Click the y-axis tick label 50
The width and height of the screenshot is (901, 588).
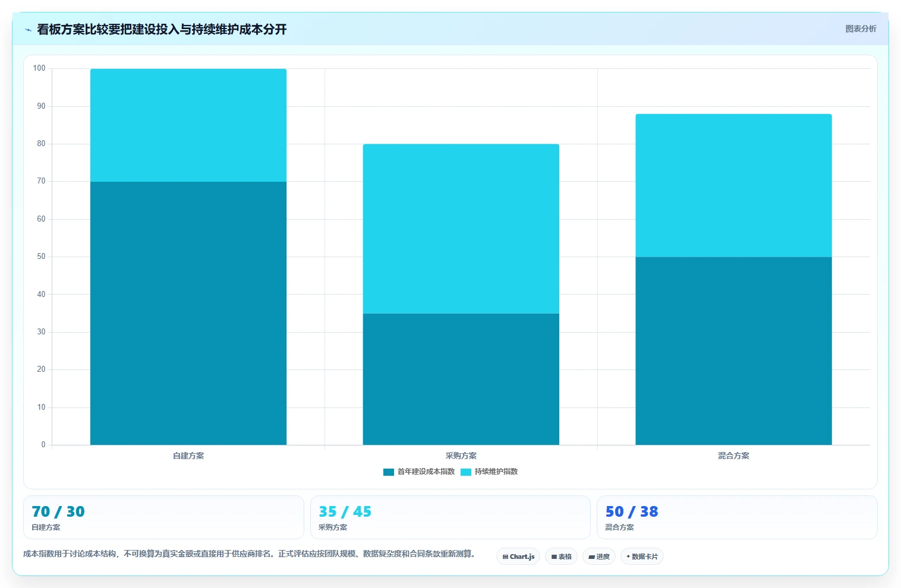click(41, 257)
